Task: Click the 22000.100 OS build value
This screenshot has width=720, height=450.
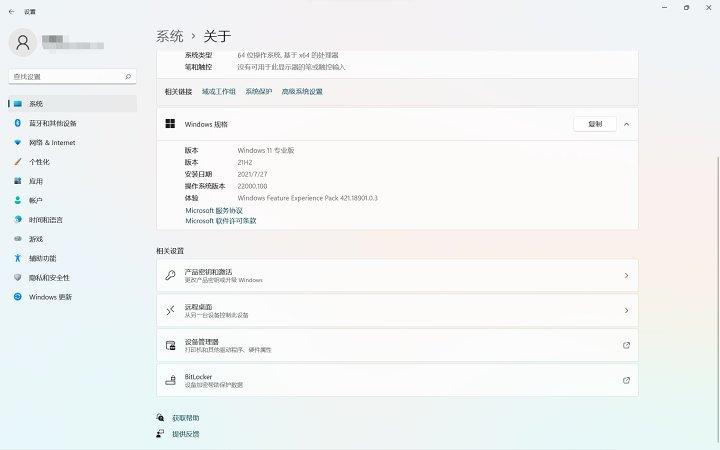Action: [252, 186]
